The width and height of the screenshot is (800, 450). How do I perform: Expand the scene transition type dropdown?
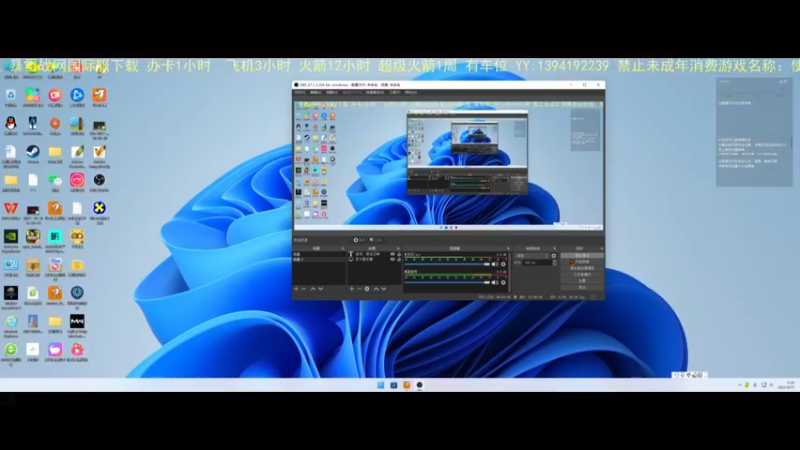(532, 256)
